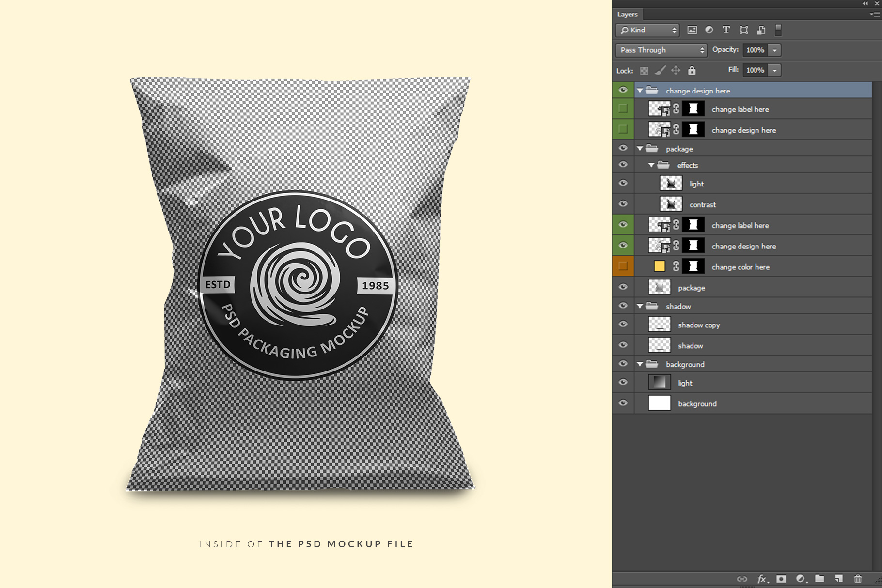
Task: Click the Lock all padlock icon
Action: pos(692,71)
